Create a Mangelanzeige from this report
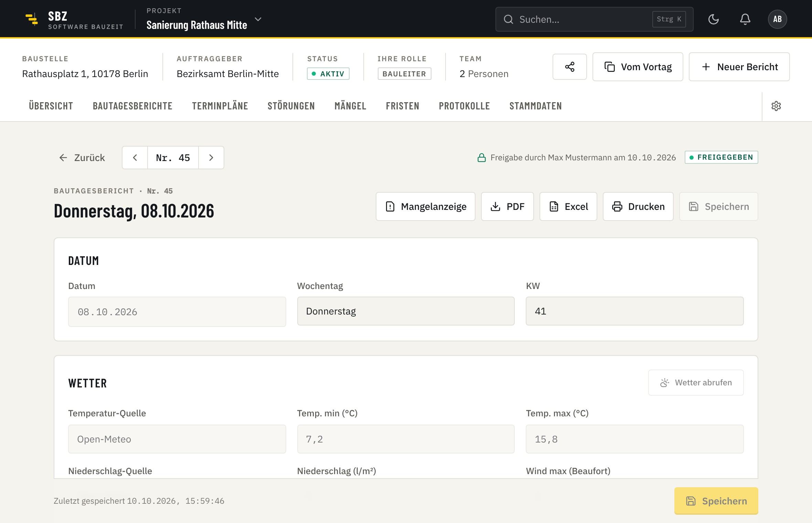The height and width of the screenshot is (523, 812). pyautogui.click(x=426, y=206)
